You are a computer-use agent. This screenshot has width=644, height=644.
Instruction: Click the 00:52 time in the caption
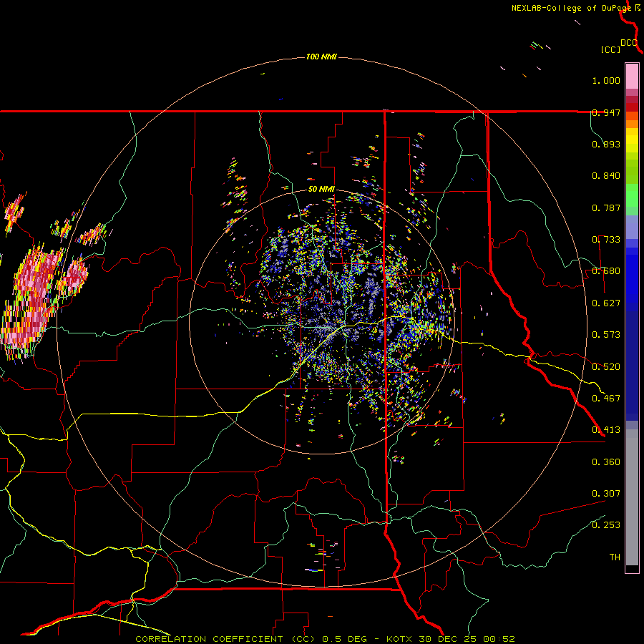[499, 639]
